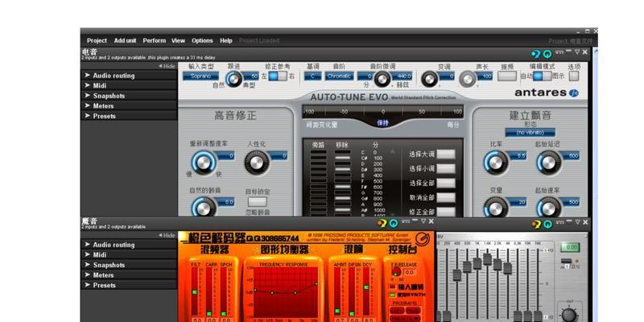The image size is (644, 322).
Task: Click the FILT slider handle in the vocoder
Action: pyautogui.click(x=196, y=292)
